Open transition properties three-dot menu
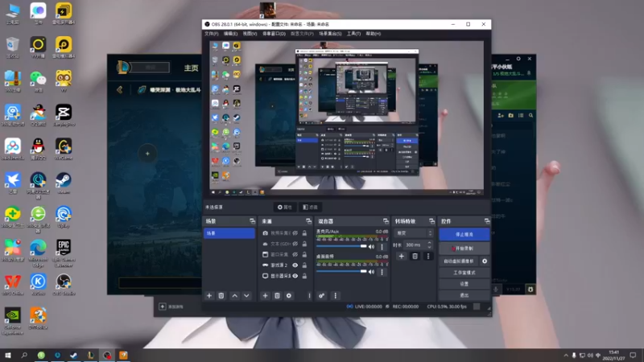The width and height of the screenshot is (644, 362). click(428, 256)
